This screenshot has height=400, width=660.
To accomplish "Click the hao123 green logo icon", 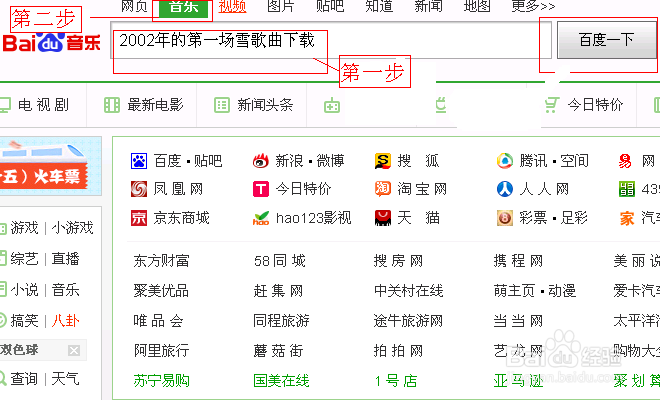I will pyautogui.click(x=261, y=218).
